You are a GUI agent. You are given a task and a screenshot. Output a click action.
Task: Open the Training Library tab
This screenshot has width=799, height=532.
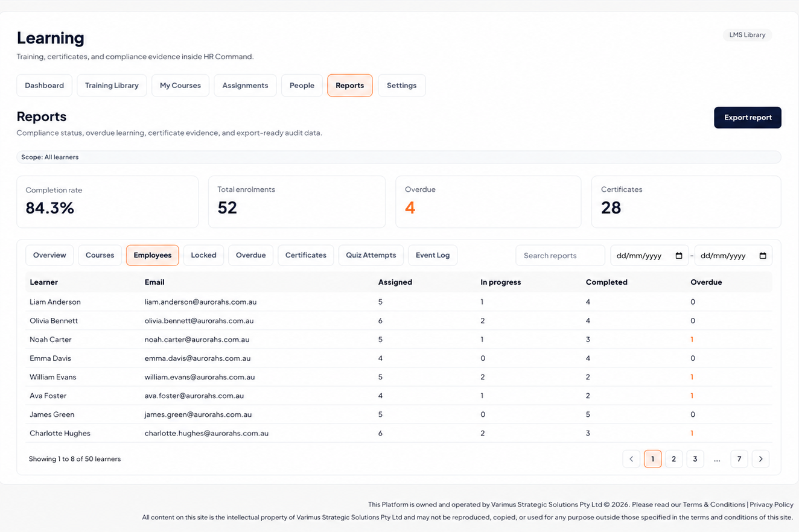(112, 86)
